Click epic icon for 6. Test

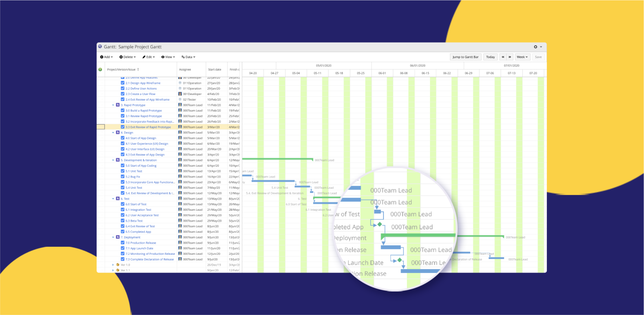pos(118,199)
